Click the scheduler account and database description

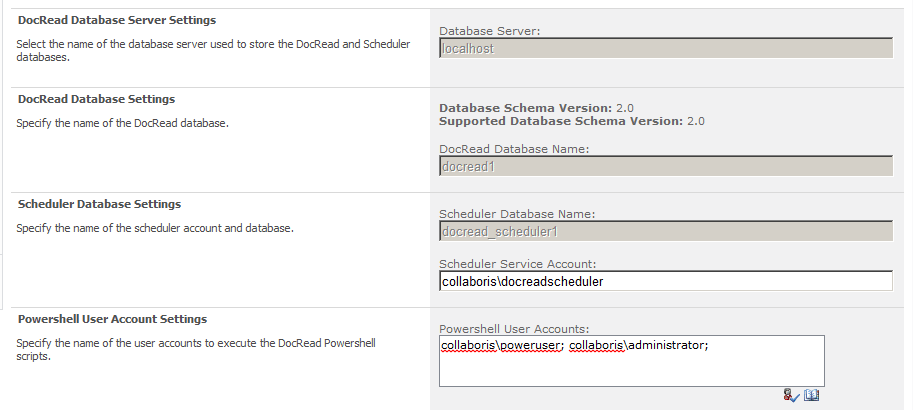point(155,228)
